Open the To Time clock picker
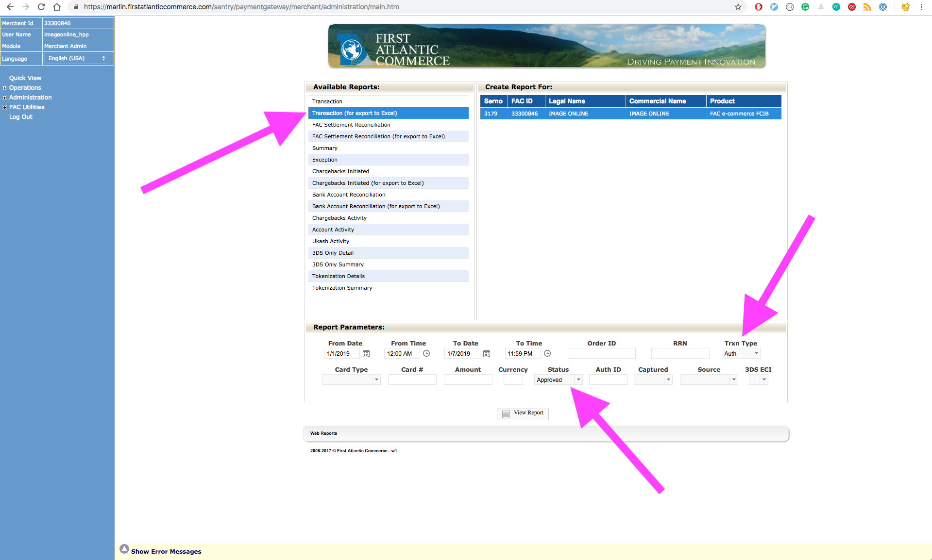The height and width of the screenshot is (560, 932). click(547, 354)
